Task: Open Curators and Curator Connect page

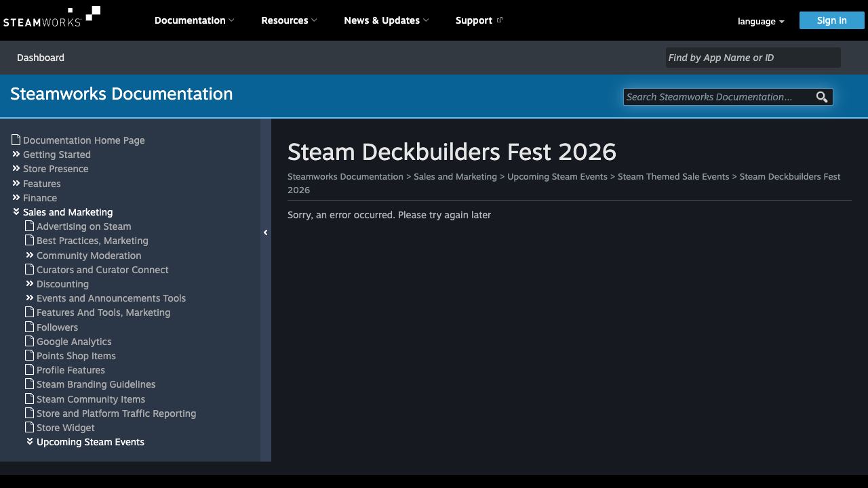Action: (x=102, y=270)
